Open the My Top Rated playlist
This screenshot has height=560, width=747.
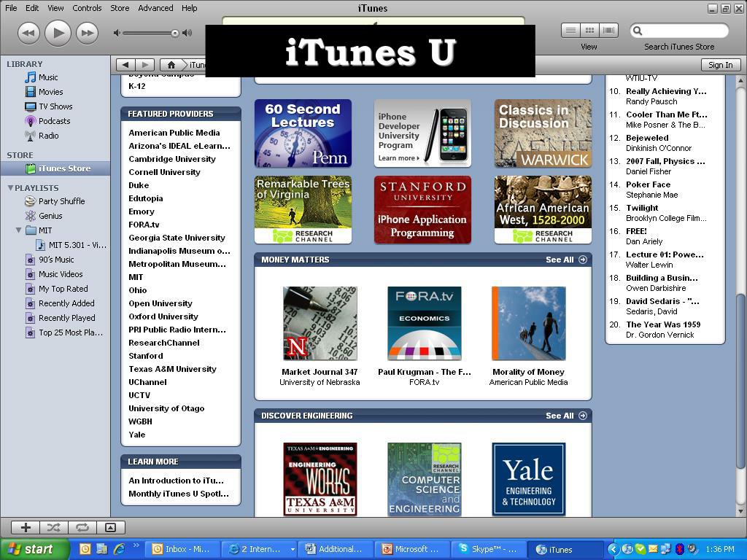point(63,289)
